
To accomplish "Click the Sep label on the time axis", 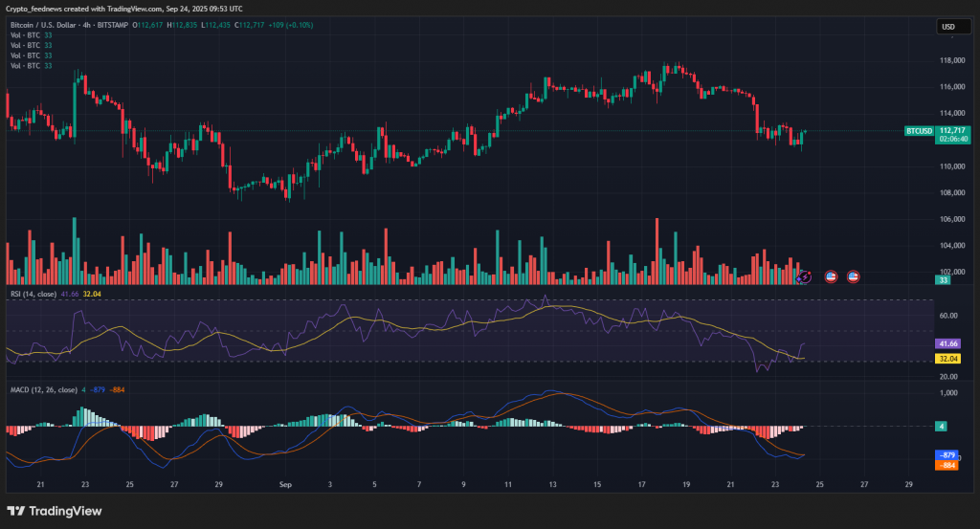I will [x=284, y=485].
